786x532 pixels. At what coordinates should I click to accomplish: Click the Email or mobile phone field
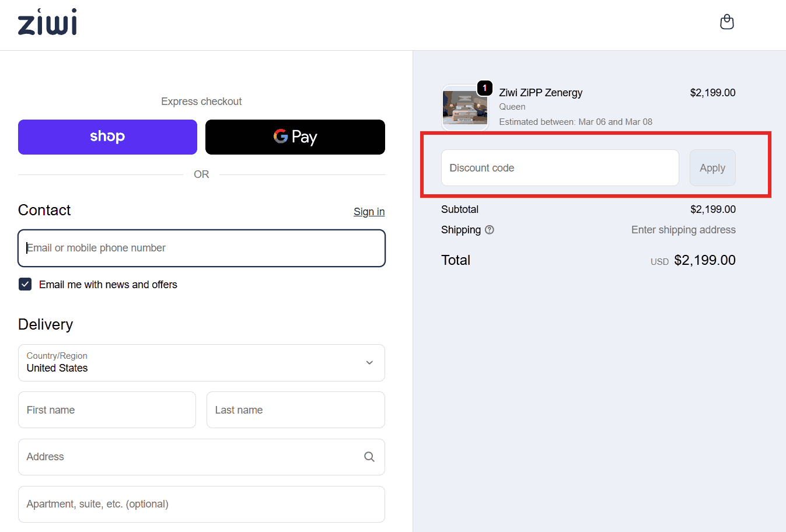[201, 248]
